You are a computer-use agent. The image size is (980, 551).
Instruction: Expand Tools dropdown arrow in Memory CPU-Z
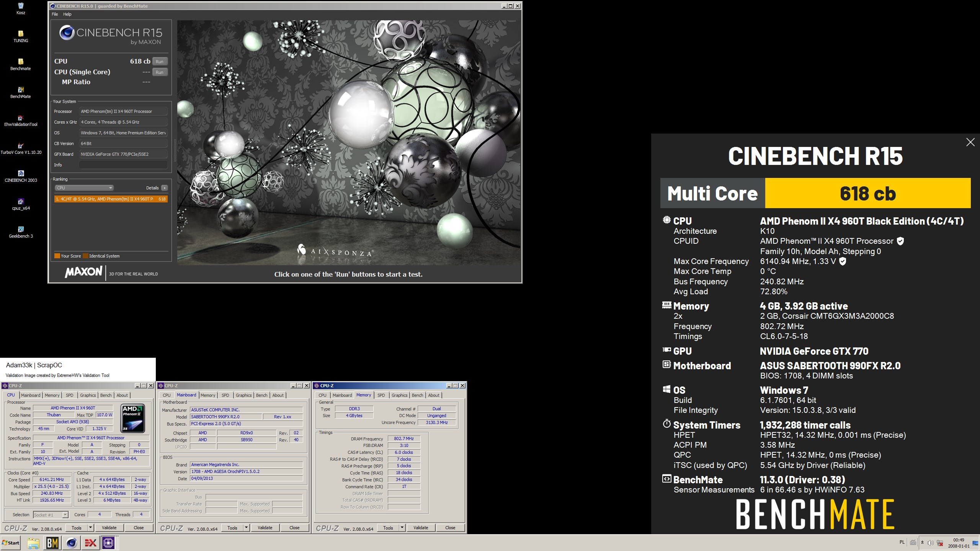402,528
